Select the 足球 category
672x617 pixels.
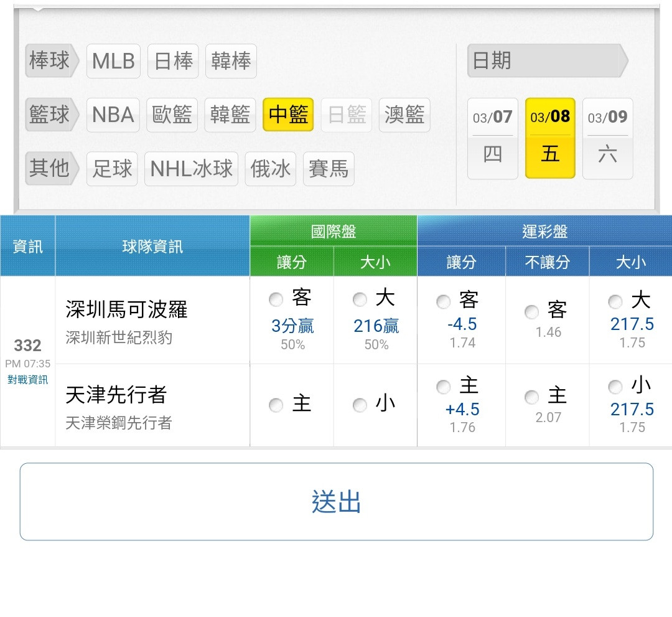coord(112,169)
